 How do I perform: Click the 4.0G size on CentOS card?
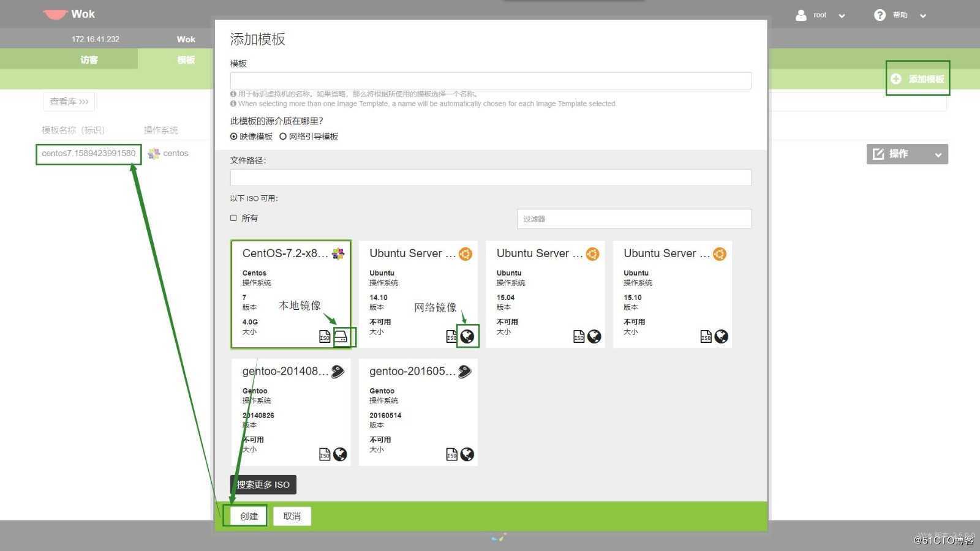pyautogui.click(x=250, y=322)
